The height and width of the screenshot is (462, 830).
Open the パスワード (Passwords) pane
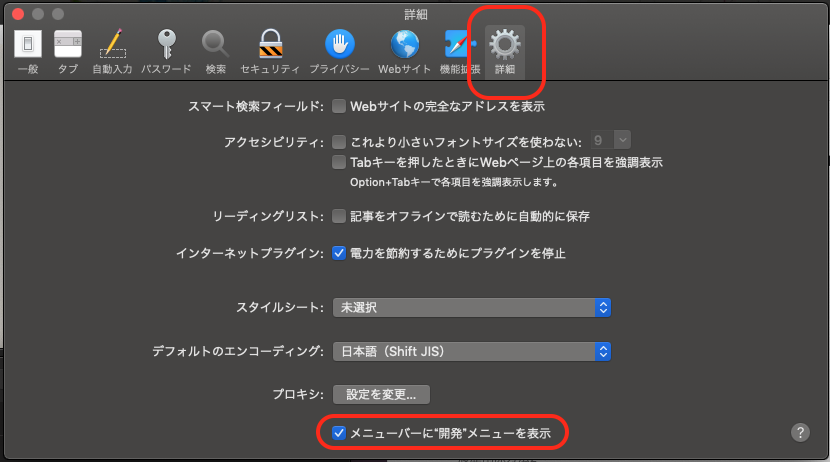pos(166,51)
